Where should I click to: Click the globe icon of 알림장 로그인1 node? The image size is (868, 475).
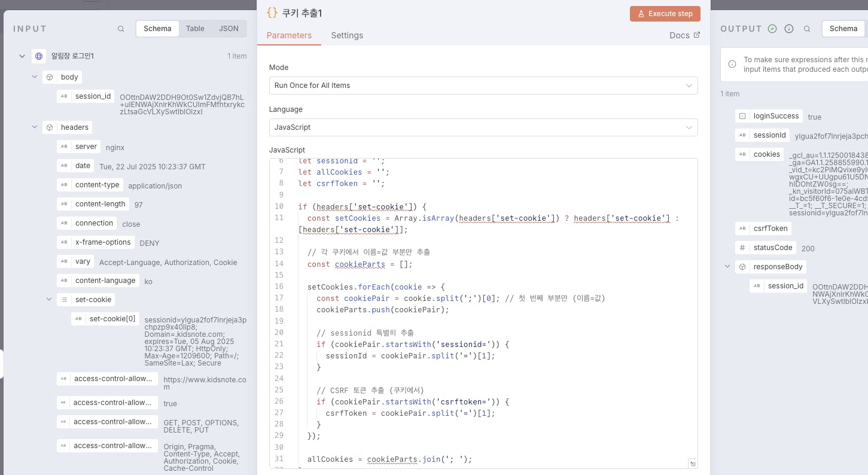pyautogui.click(x=39, y=56)
